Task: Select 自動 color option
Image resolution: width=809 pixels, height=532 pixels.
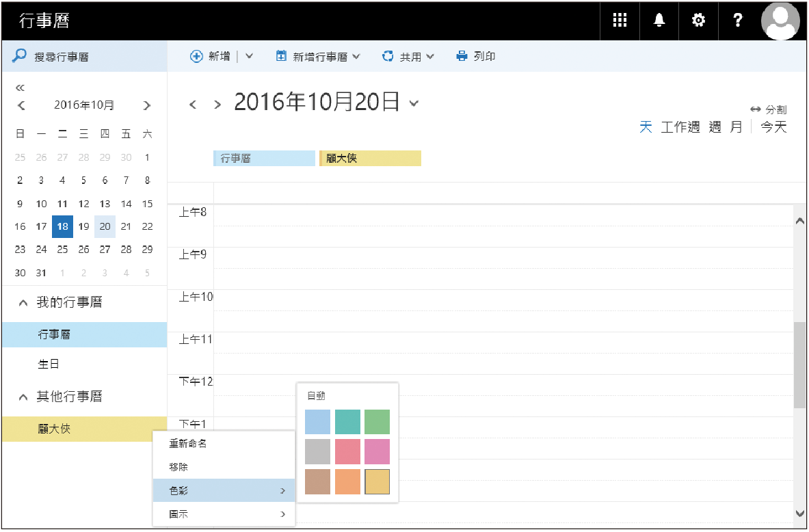Action: 316,396
